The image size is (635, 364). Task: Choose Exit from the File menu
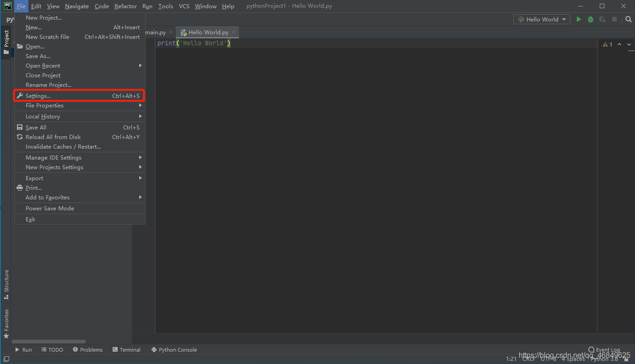point(80,219)
